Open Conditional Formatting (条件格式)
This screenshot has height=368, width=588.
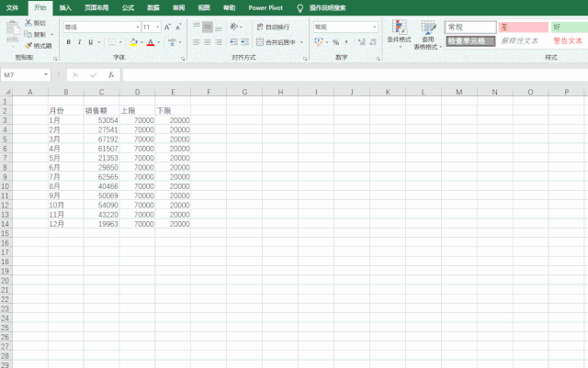pyautogui.click(x=398, y=35)
